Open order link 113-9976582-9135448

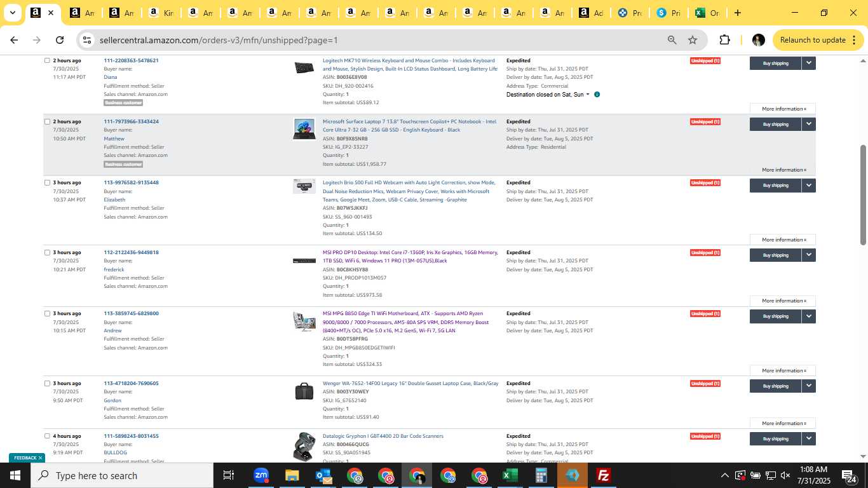point(132,182)
